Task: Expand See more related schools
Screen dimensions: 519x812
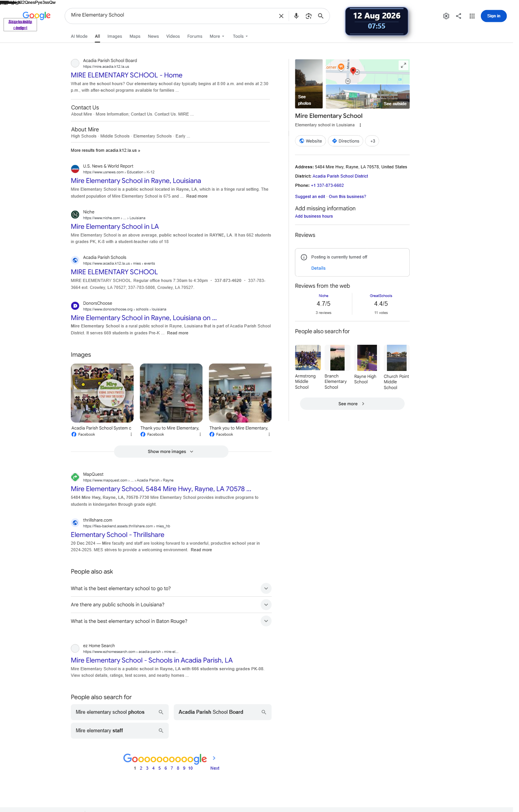Action: pyautogui.click(x=352, y=404)
